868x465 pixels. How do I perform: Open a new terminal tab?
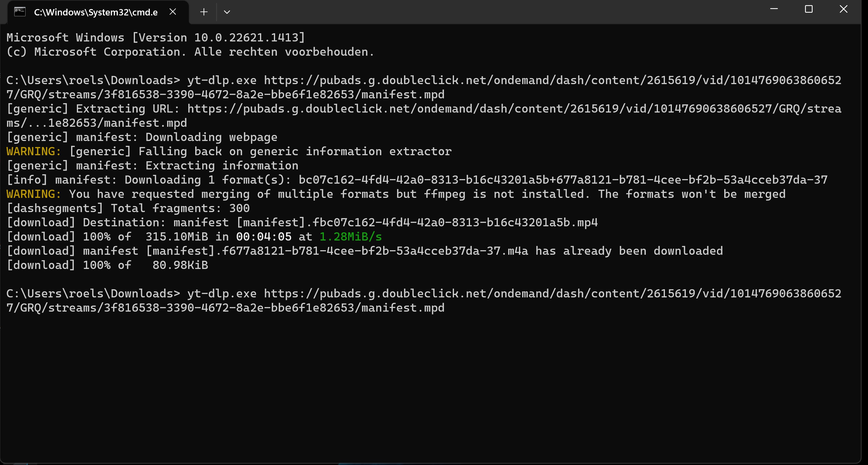click(x=203, y=12)
